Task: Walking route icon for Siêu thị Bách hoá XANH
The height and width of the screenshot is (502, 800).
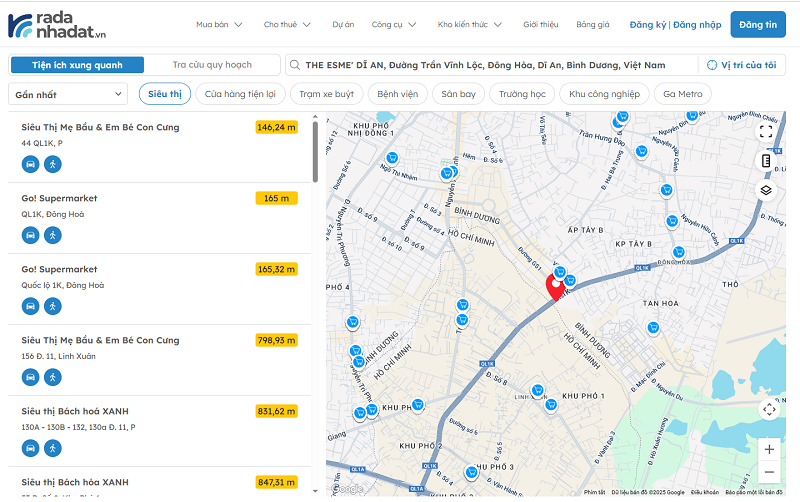Action: (x=53, y=448)
